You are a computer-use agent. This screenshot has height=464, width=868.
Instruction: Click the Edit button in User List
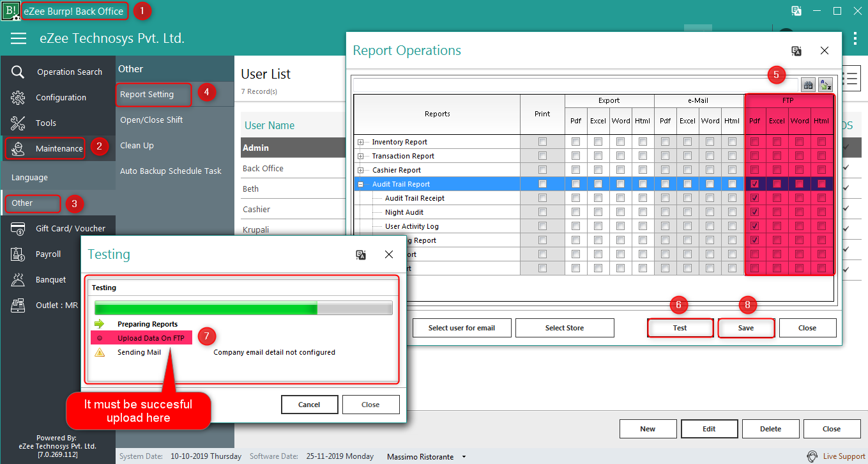pos(709,429)
